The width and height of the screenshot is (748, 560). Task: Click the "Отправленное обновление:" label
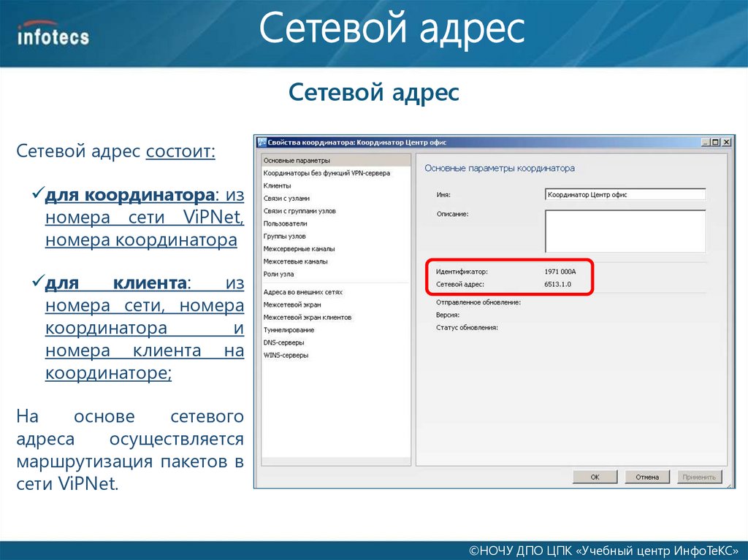click(478, 302)
